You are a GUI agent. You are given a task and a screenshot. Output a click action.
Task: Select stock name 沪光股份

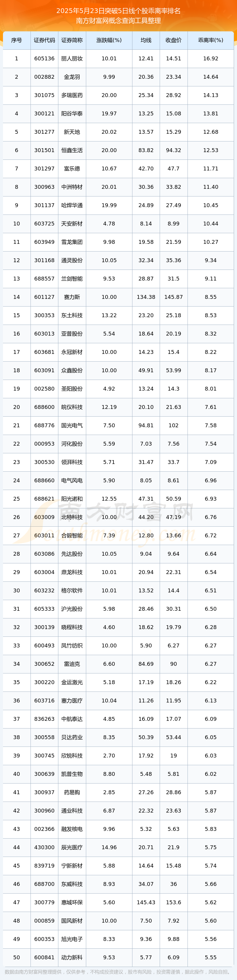(72, 609)
